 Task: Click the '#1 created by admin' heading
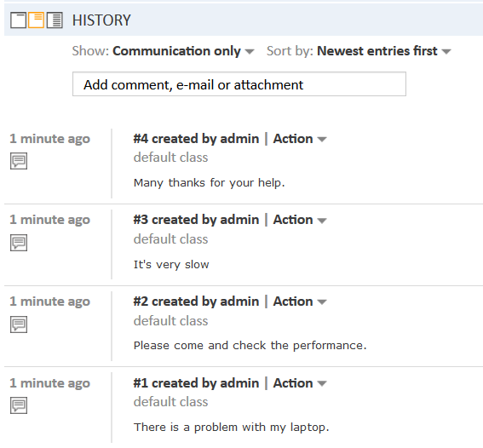[x=196, y=383]
